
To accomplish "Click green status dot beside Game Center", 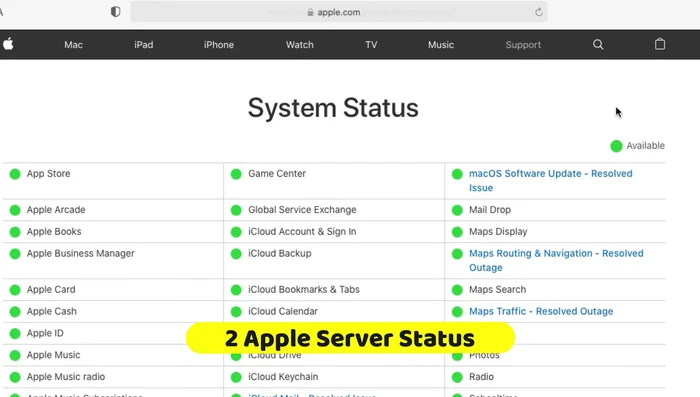I will pos(236,174).
